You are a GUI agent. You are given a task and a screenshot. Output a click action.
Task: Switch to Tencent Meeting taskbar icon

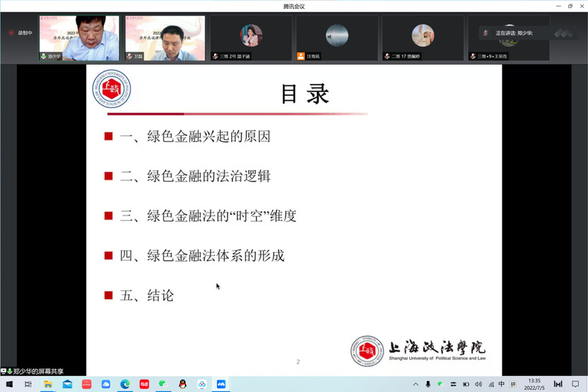click(221, 384)
